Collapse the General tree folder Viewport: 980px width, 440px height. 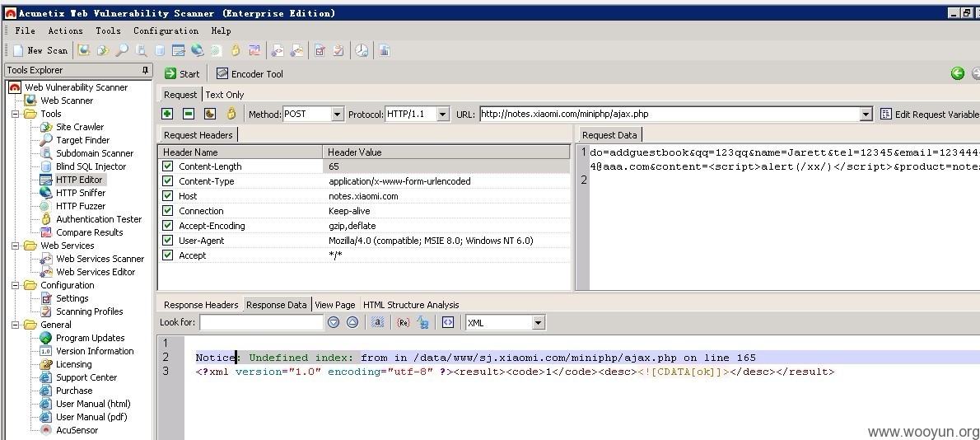tap(16, 325)
